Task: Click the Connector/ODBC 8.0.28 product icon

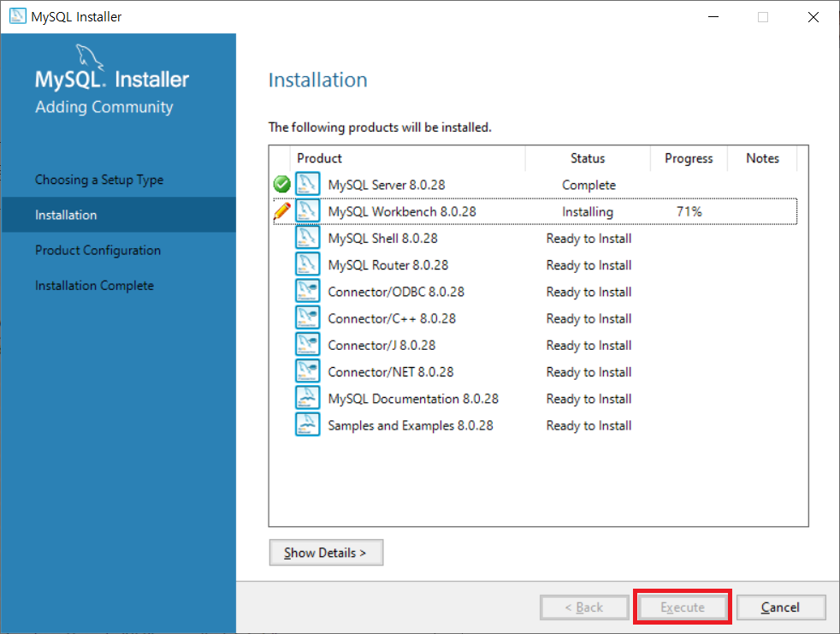Action: 307,291
